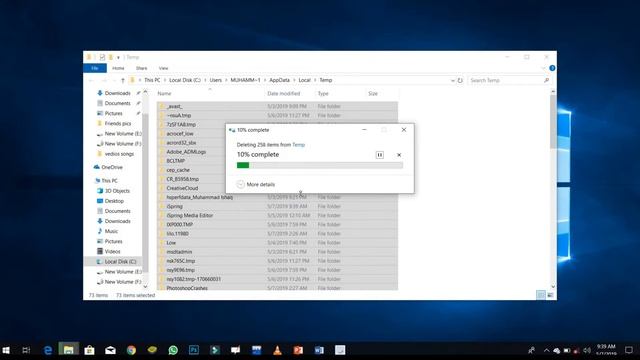Switch to details view icon
This screenshot has width=640, height=360.
(540, 295)
